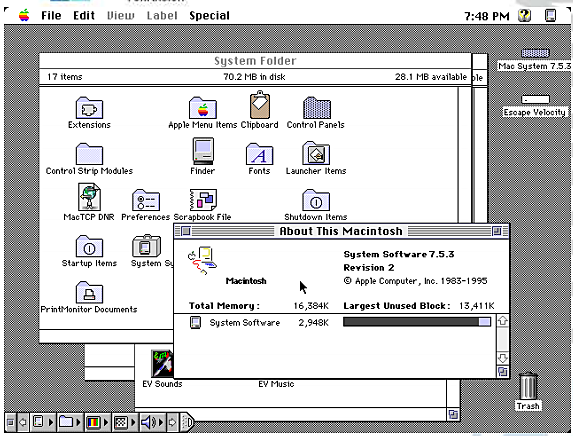
Task: Click the System Folder window title bar
Action: [255, 61]
